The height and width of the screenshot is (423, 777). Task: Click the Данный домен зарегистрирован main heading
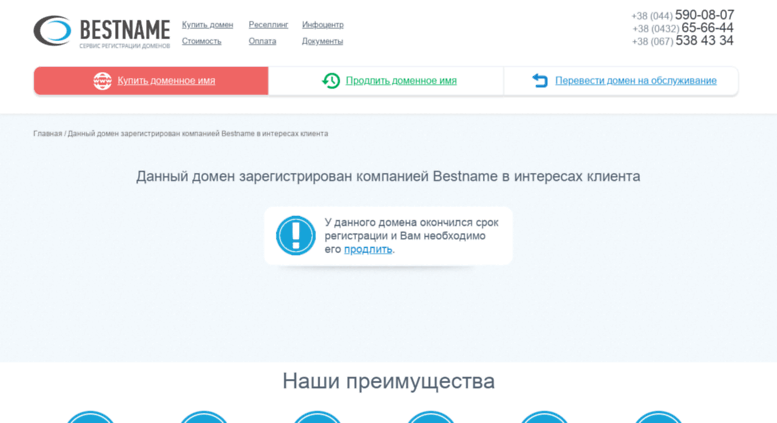[x=388, y=176]
